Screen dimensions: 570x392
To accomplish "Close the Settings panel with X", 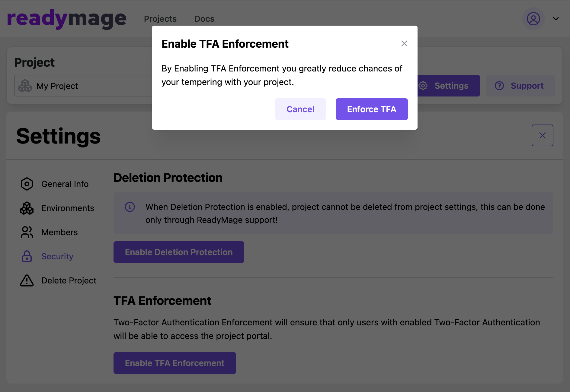I will tap(542, 135).
